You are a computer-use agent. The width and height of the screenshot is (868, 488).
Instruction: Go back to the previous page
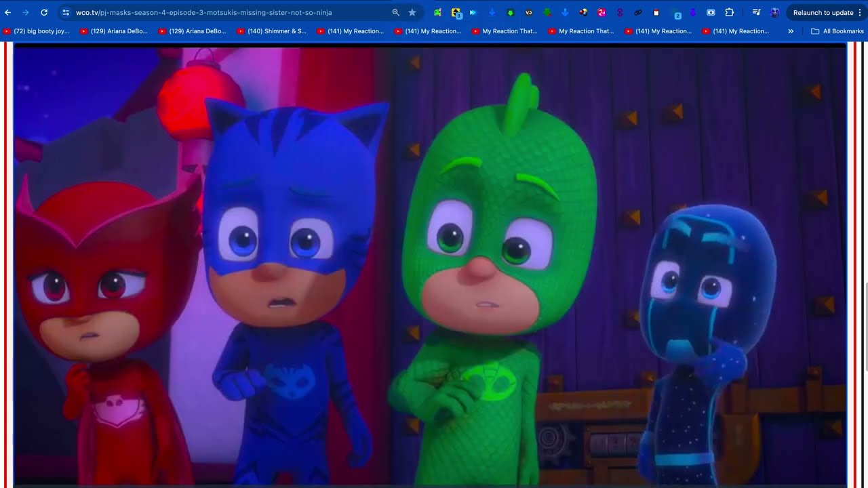[x=8, y=12]
